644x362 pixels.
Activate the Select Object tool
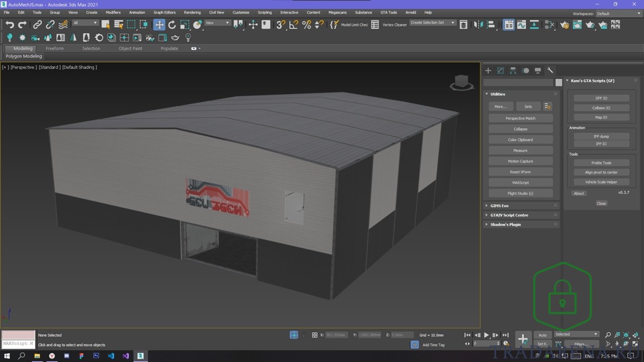(x=106, y=25)
